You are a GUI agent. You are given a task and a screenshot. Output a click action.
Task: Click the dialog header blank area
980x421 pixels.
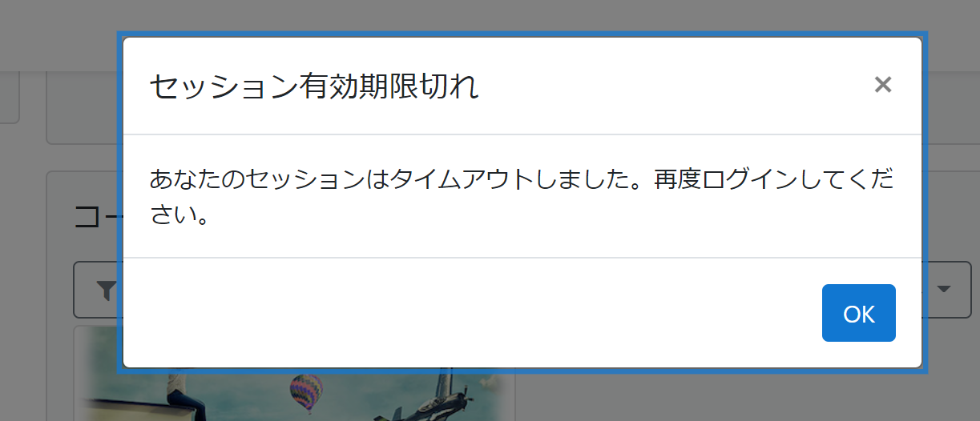673,86
